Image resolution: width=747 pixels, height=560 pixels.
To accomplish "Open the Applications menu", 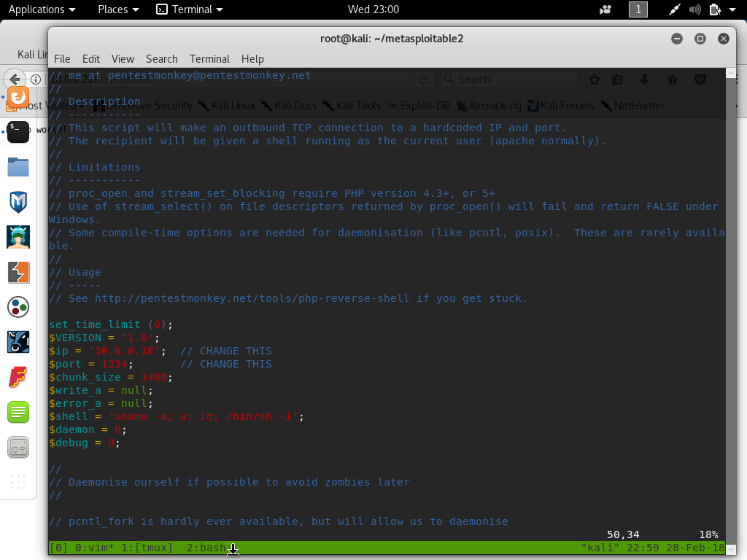I will [x=42, y=9].
